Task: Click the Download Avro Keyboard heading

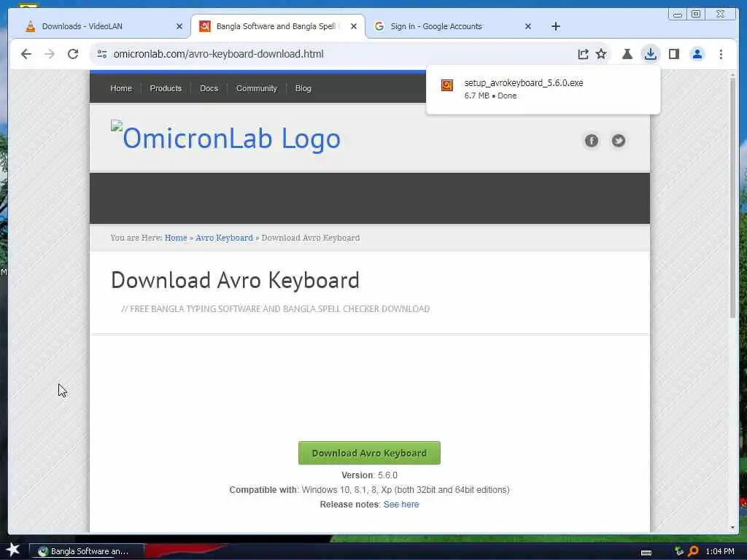Action: (235, 280)
